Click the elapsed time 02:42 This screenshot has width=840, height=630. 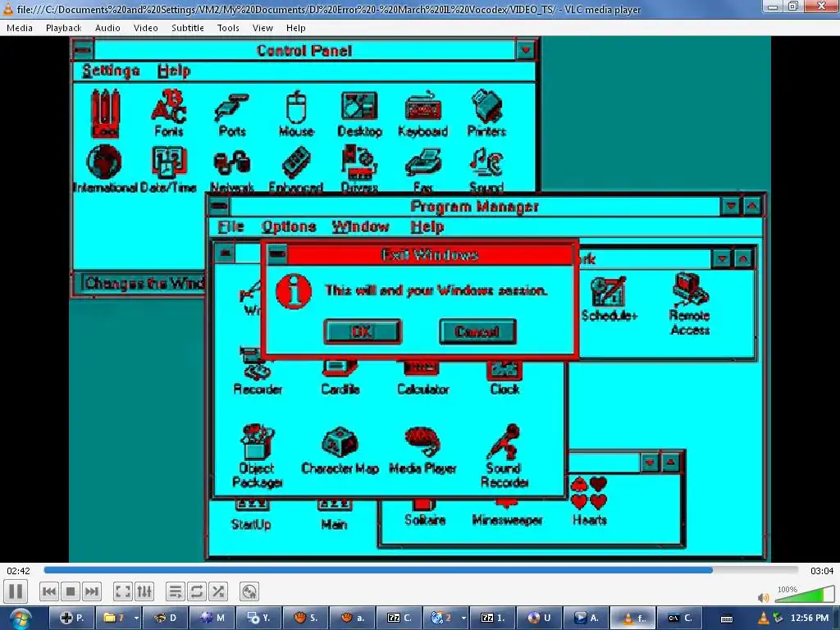tap(18, 571)
